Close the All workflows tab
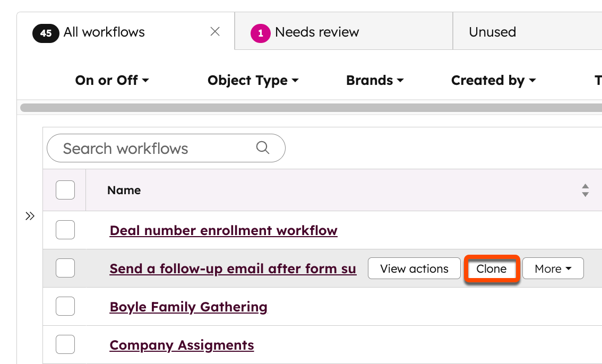602x364 pixels. (x=214, y=32)
